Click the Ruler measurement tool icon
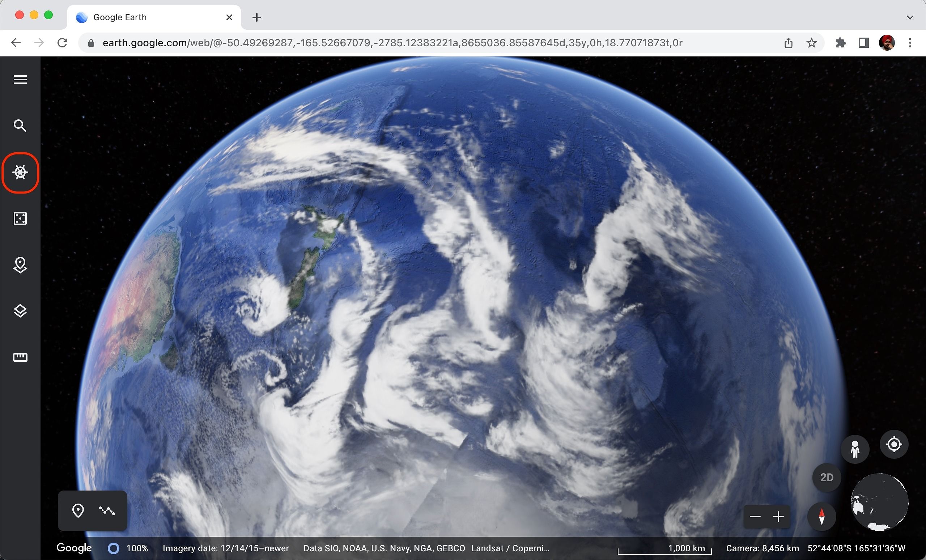 pos(20,357)
